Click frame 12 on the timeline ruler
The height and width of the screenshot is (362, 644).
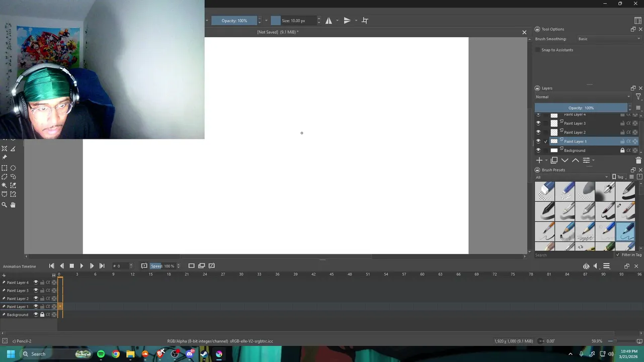[x=132, y=275]
